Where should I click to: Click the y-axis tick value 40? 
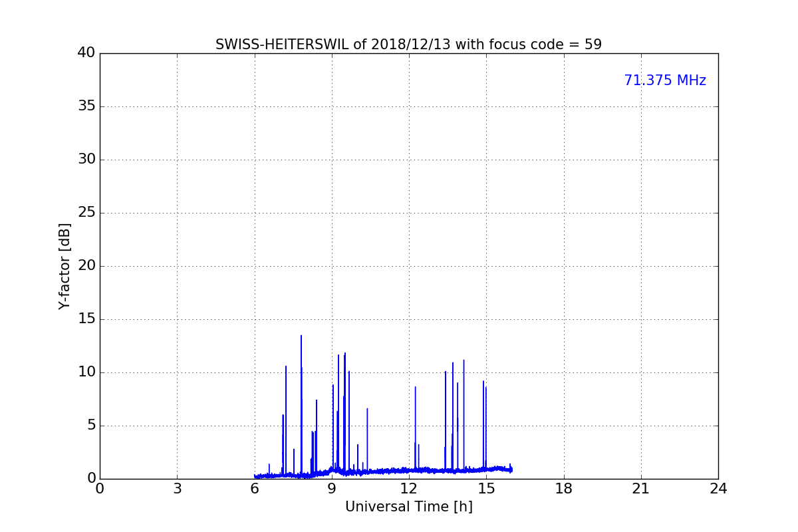pyautogui.click(x=86, y=53)
